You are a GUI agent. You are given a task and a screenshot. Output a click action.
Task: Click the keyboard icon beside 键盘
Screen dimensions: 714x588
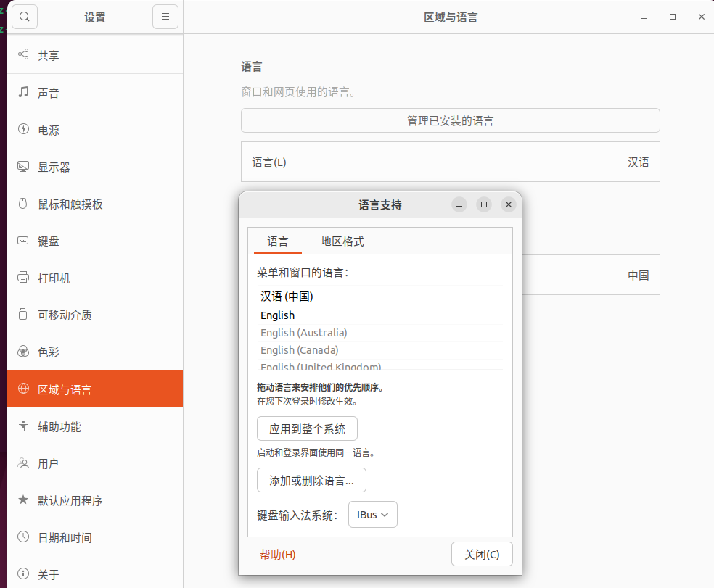click(23, 240)
